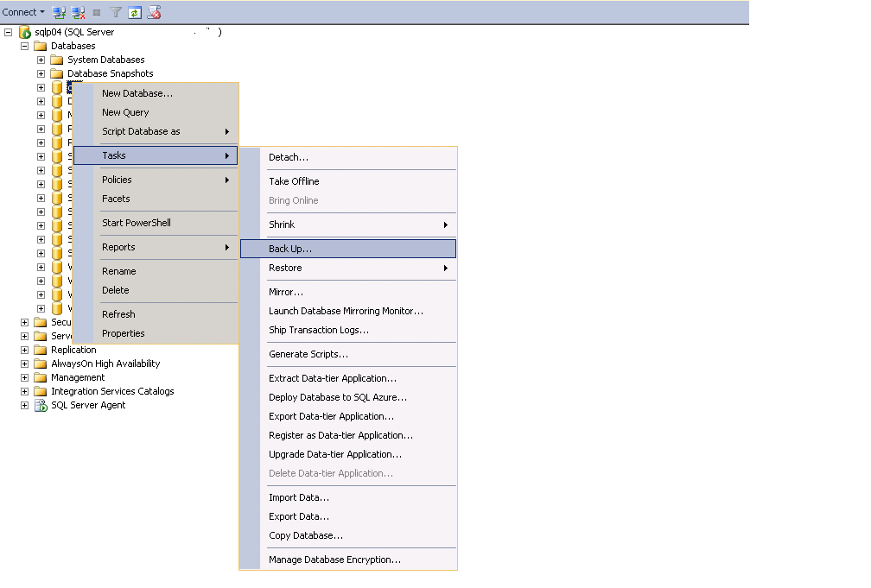Click the Connect server icon in Object Explorer toolbar

pos(58,12)
